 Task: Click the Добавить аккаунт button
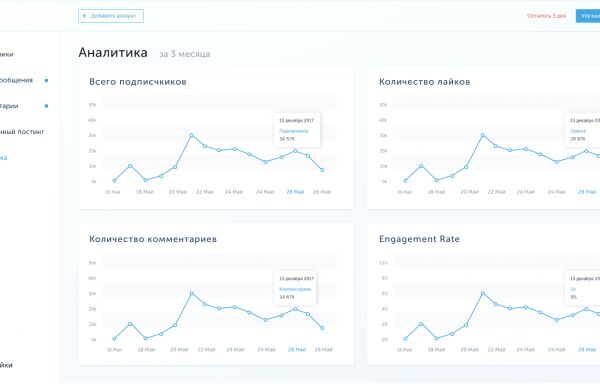[111, 16]
